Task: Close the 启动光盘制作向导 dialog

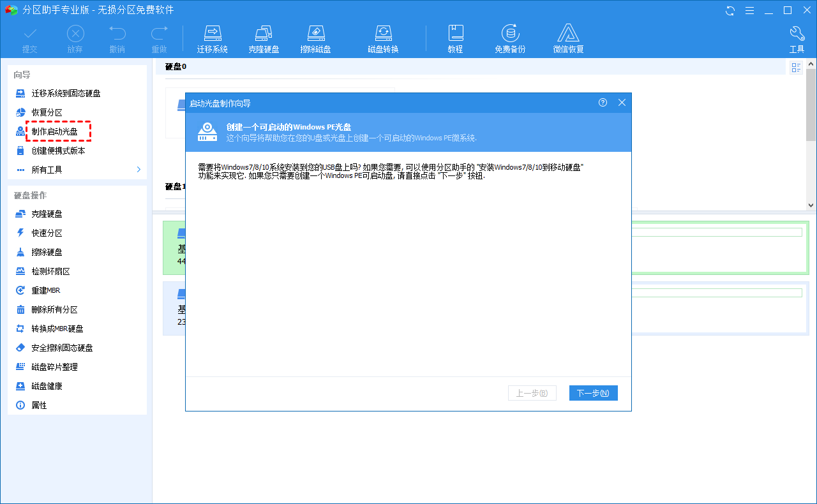Action: click(622, 103)
